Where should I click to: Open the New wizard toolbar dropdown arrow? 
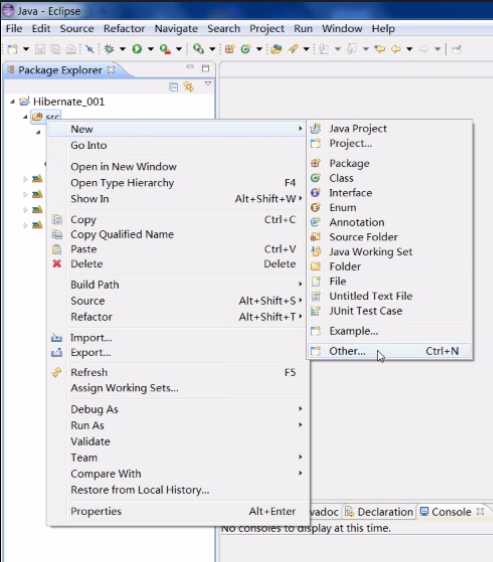coord(26,49)
